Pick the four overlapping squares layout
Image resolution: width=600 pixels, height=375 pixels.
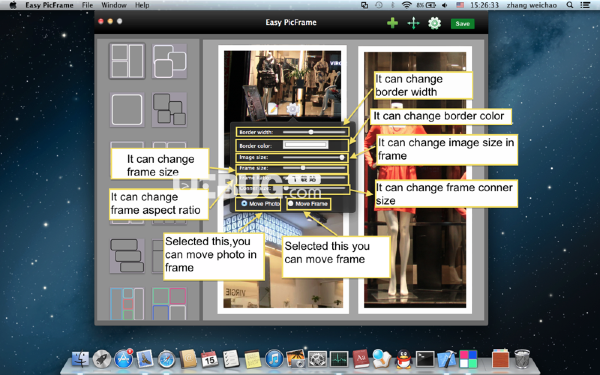(x=170, y=110)
